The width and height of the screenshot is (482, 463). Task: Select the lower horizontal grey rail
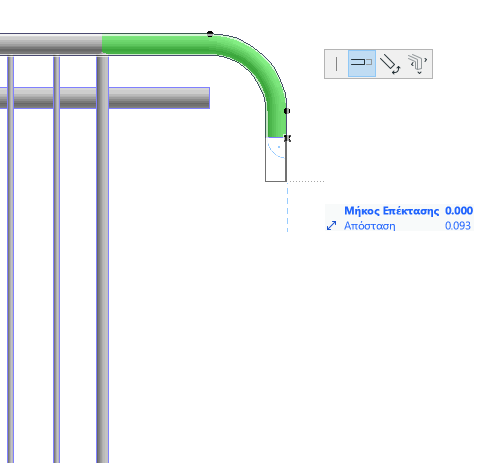pyautogui.click(x=105, y=98)
